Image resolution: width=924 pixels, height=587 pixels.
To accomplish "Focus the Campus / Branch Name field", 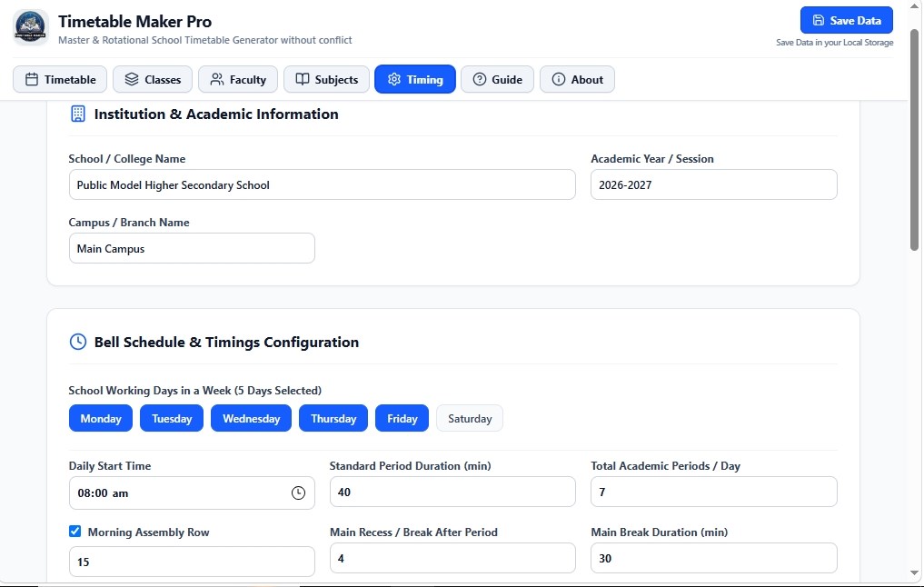I will point(192,249).
